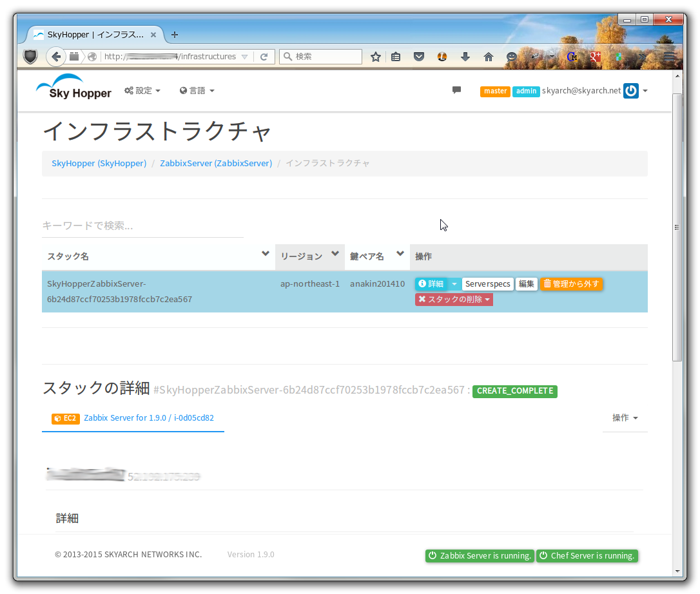Go to the browser Home icon
Viewport: 700px width, 594px height.
pyautogui.click(x=489, y=57)
